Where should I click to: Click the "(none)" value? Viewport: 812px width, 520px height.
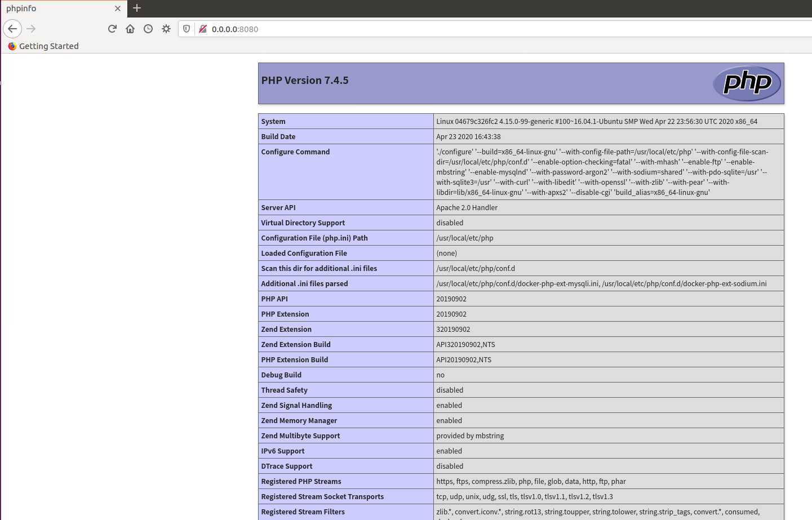click(x=447, y=254)
